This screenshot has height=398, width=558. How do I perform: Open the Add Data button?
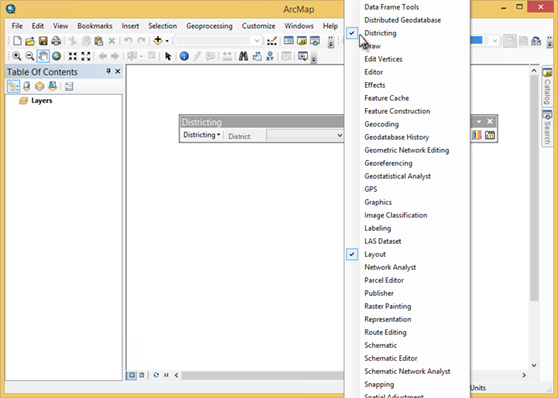click(158, 41)
